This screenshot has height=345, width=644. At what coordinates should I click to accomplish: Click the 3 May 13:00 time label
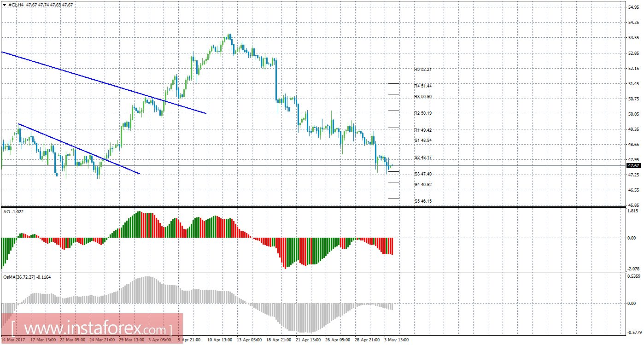pos(396,340)
